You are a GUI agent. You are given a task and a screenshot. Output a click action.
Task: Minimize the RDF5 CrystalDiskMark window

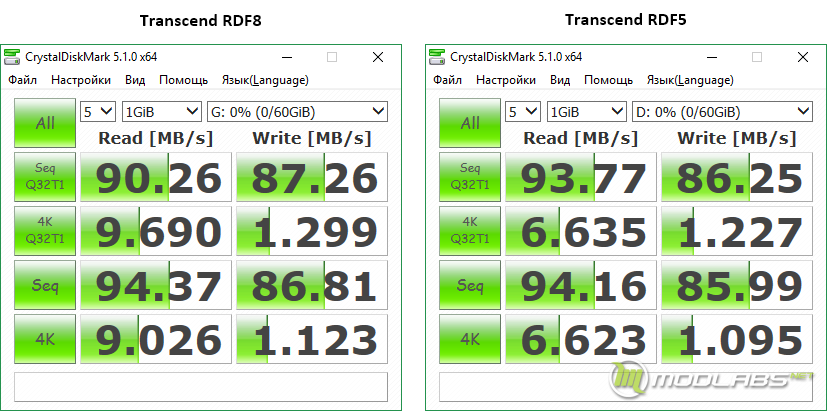(x=711, y=57)
